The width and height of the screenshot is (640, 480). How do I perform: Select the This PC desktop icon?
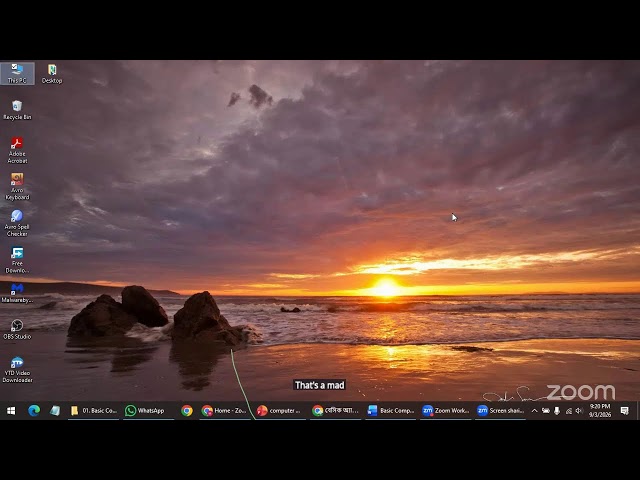[17, 73]
